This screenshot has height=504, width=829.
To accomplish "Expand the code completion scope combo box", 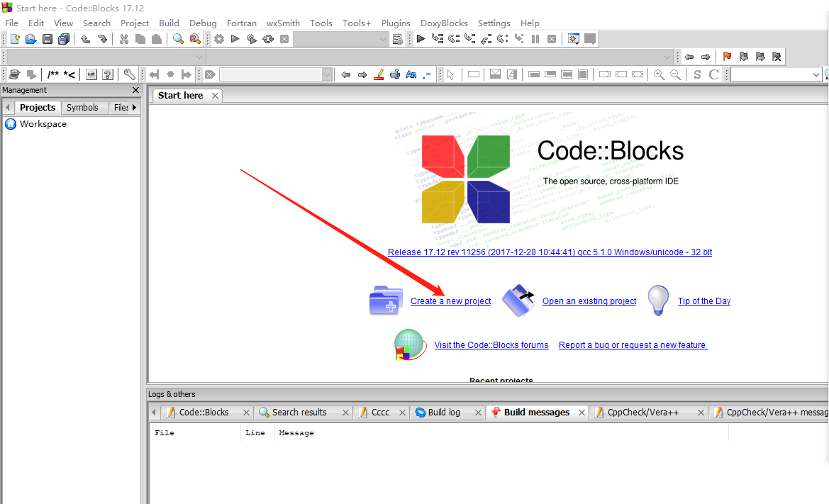I will (199, 57).
